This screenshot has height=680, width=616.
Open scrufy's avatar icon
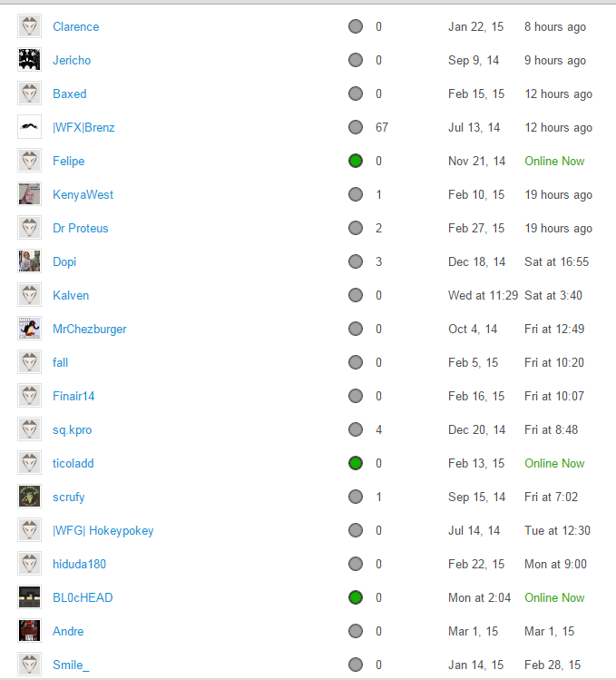pyautogui.click(x=29, y=497)
